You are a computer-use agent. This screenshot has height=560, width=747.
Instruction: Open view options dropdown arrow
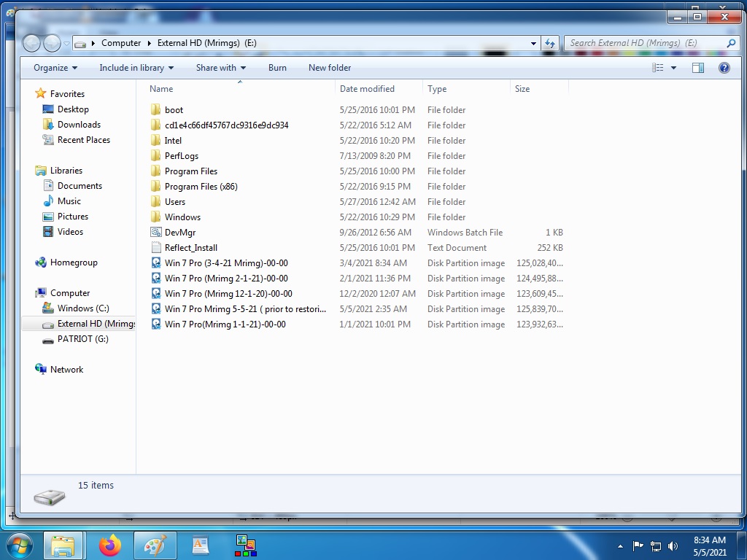[x=673, y=68]
